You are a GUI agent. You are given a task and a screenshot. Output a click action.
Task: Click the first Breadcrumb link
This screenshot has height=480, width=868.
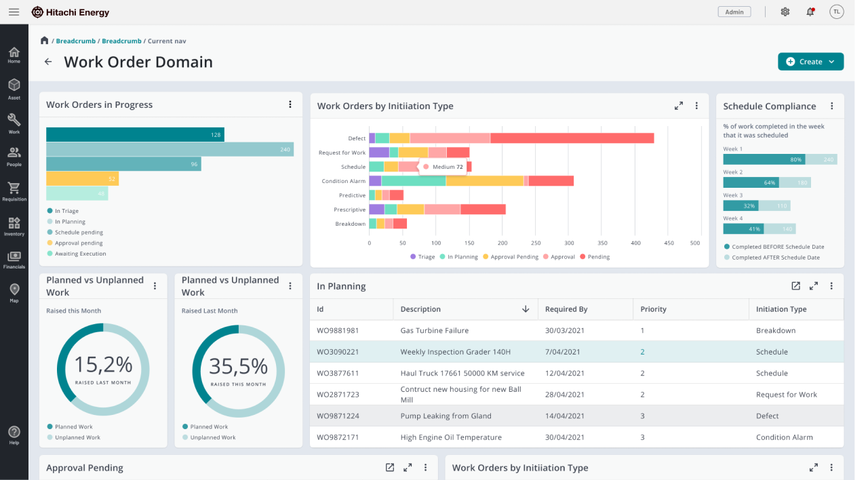coord(75,41)
